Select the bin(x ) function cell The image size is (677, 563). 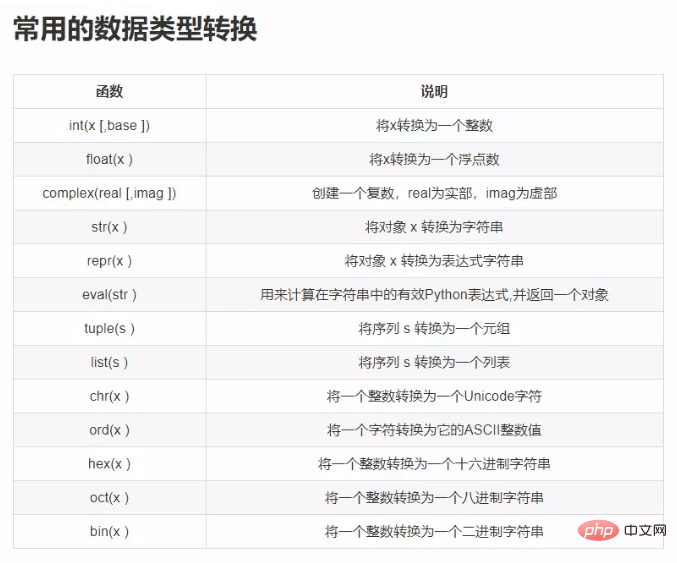click(x=110, y=531)
